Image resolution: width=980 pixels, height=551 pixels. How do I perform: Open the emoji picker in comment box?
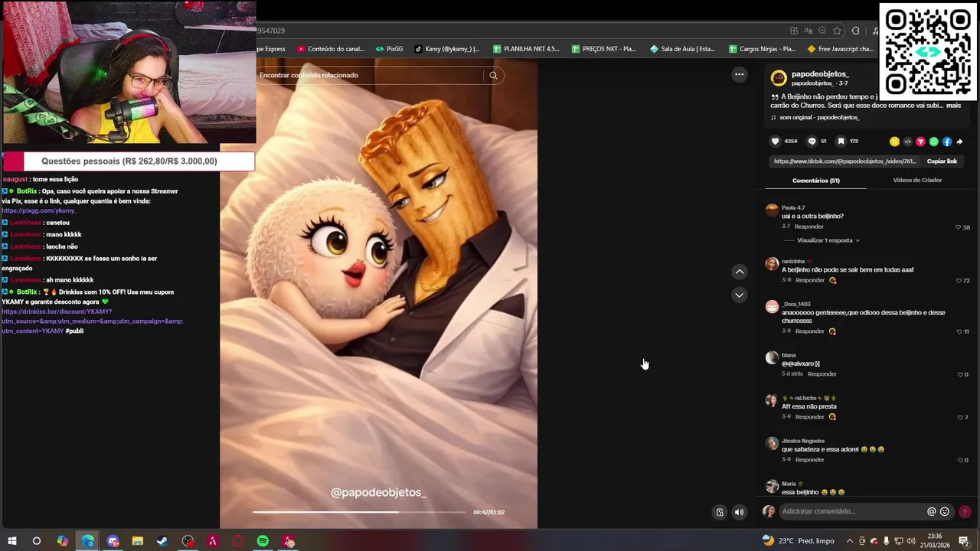click(945, 511)
